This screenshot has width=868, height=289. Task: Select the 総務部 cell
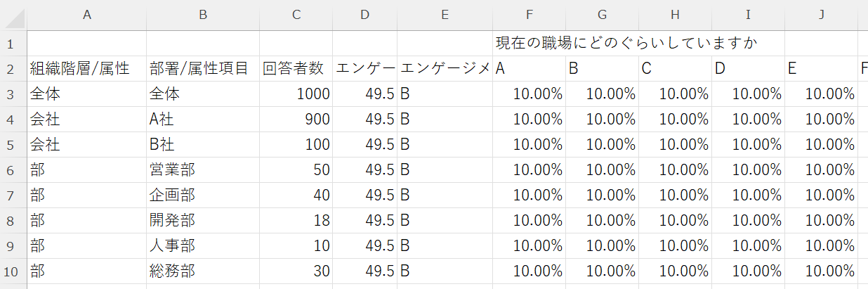click(202, 271)
